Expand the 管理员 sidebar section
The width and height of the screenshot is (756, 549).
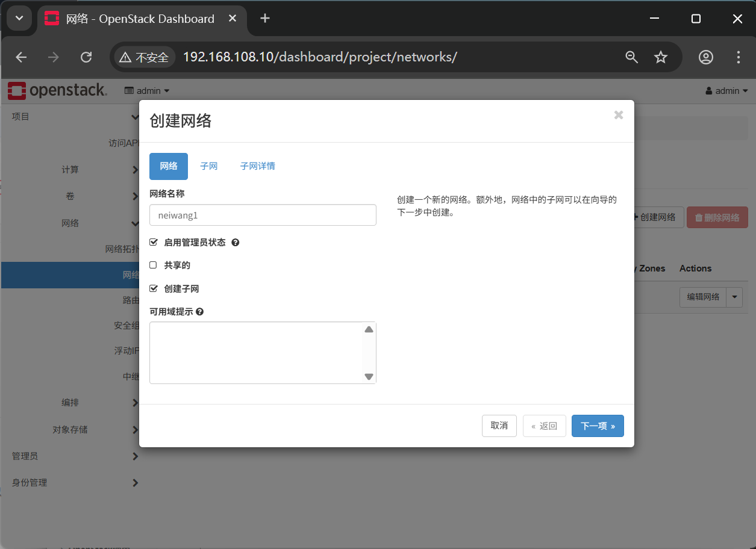click(x=70, y=456)
